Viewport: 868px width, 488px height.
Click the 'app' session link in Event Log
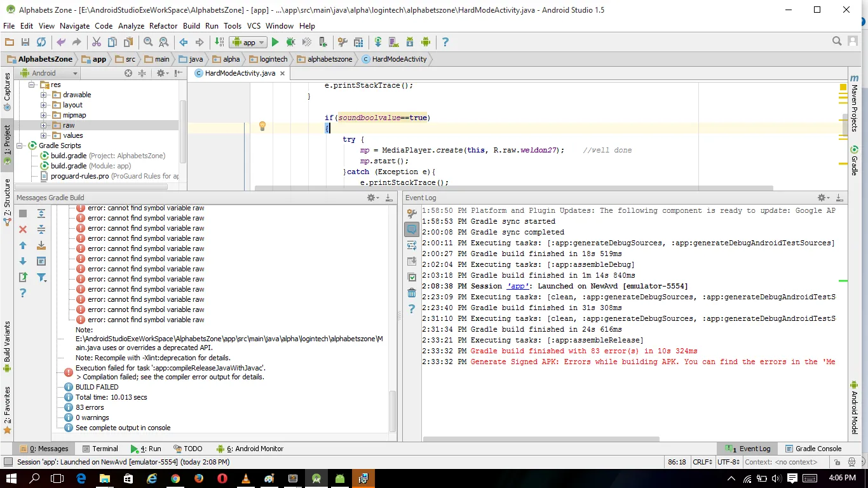tap(519, 286)
